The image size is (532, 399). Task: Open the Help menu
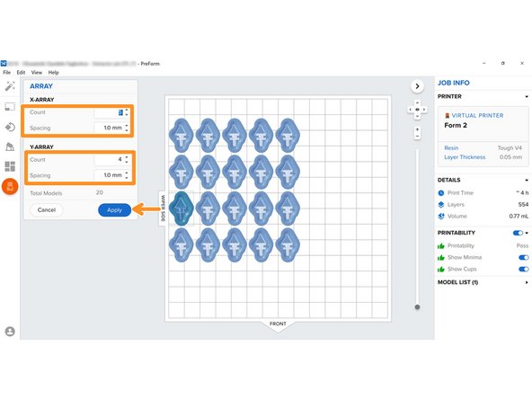53,72
